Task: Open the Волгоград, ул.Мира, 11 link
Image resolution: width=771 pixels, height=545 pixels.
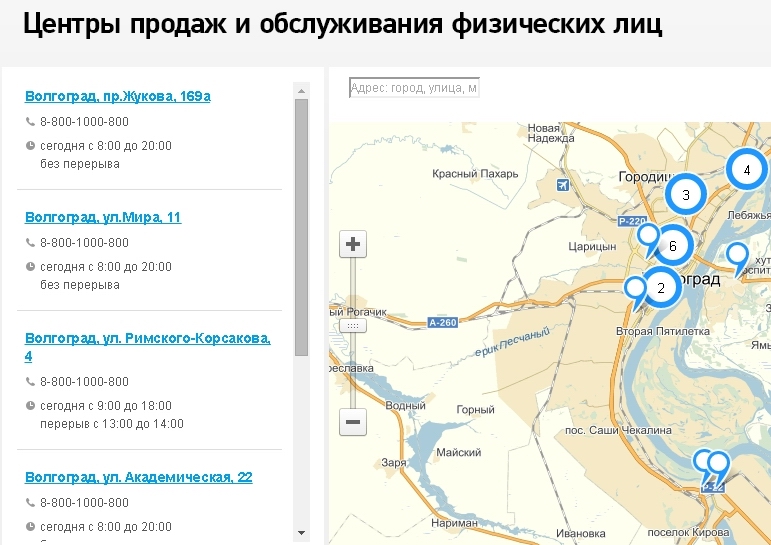Action: (103, 217)
